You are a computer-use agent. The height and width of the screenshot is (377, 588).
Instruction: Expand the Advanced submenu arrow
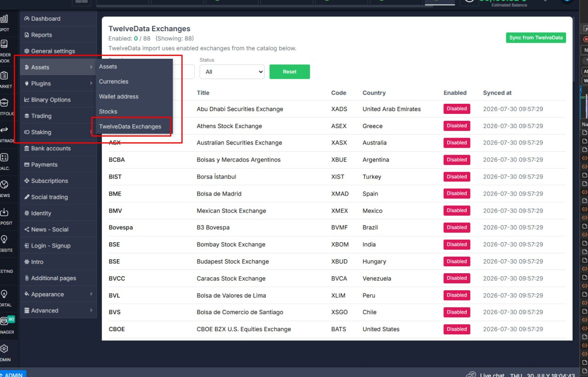(91, 310)
